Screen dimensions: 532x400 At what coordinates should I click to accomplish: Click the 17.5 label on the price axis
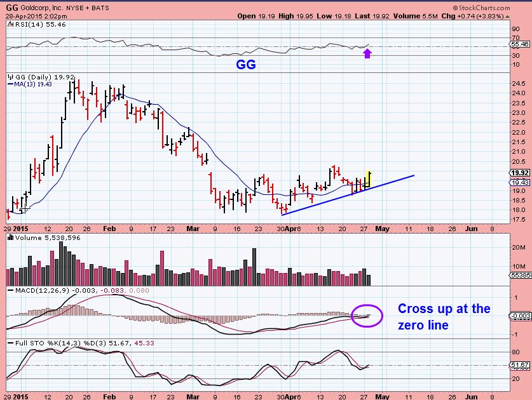[519, 220]
